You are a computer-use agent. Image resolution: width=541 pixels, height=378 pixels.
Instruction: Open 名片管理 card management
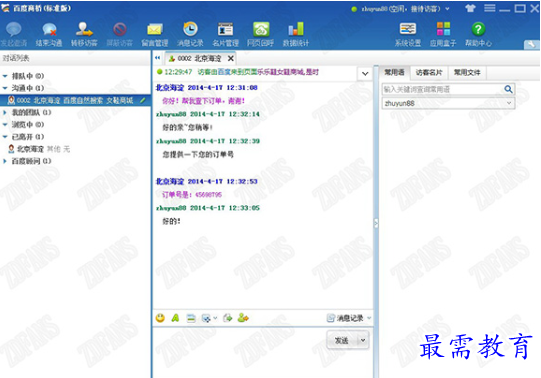[x=225, y=34]
